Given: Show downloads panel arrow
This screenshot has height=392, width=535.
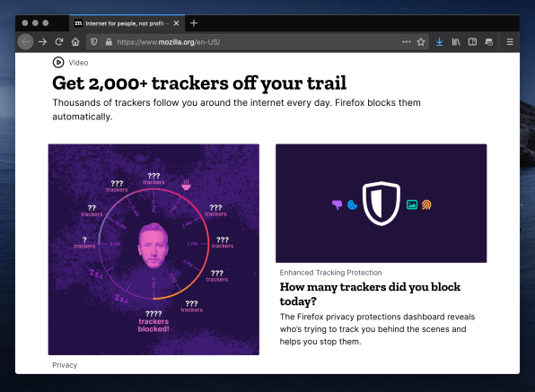Looking at the screenshot, I should coord(440,42).
